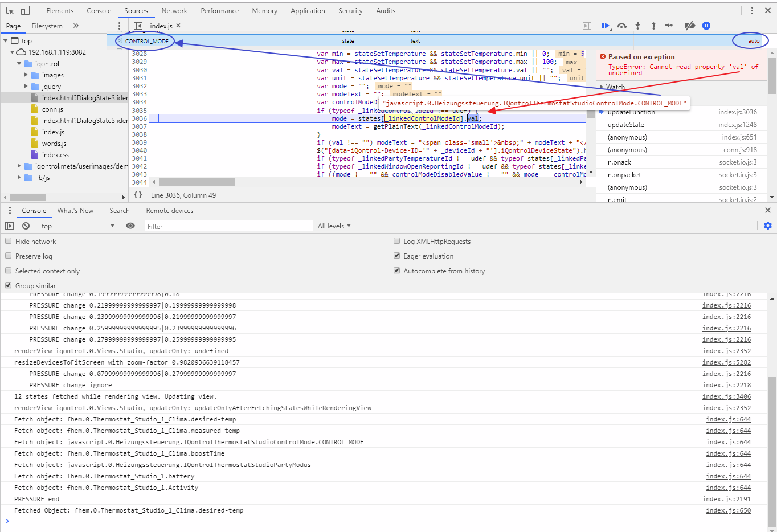Enable Log XMLHttpRequests checkbox
Screen dimensions: 777x532
pos(396,241)
